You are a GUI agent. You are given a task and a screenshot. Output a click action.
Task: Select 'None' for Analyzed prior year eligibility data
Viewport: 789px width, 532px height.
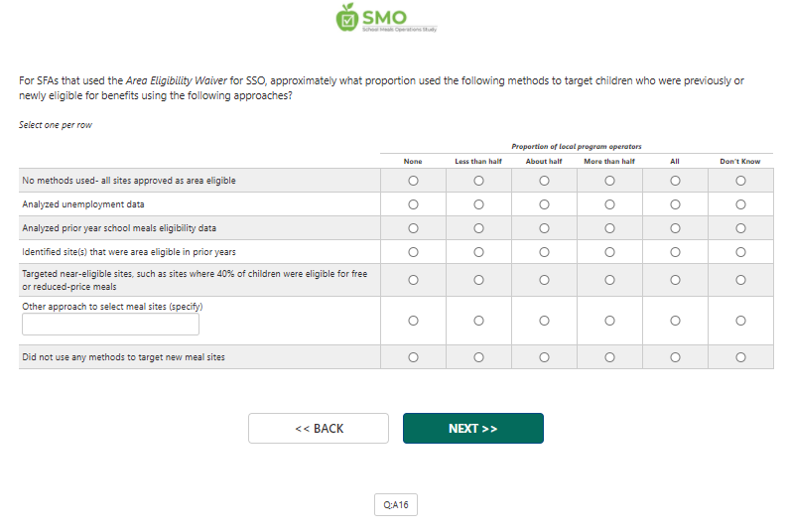point(413,228)
